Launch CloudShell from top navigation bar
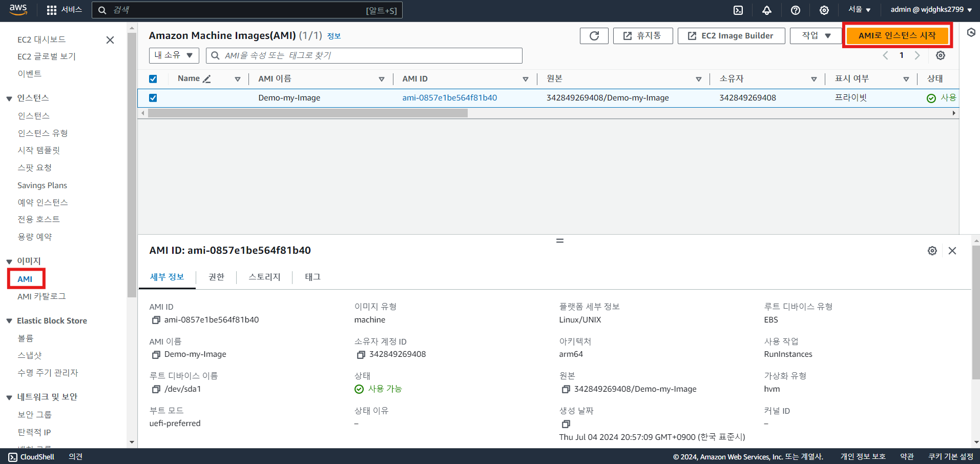 (738, 10)
